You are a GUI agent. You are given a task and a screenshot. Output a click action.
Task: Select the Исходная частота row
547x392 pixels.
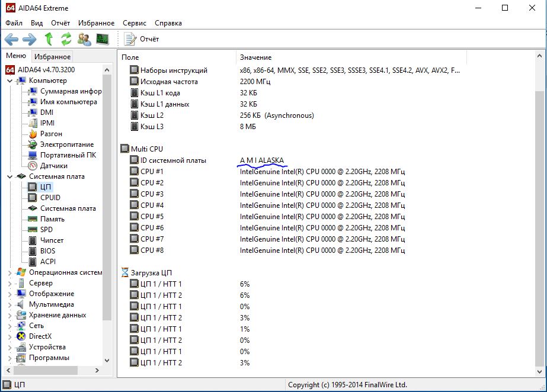[199, 82]
